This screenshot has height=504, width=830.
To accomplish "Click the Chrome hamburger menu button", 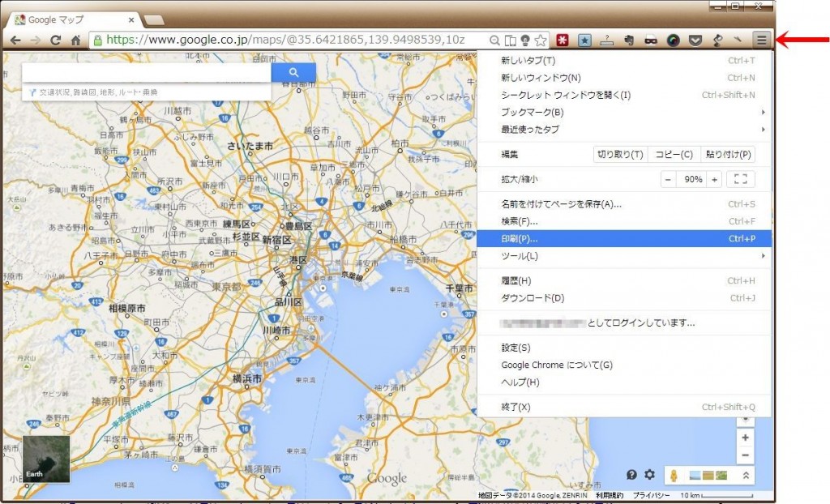I will click(x=761, y=40).
